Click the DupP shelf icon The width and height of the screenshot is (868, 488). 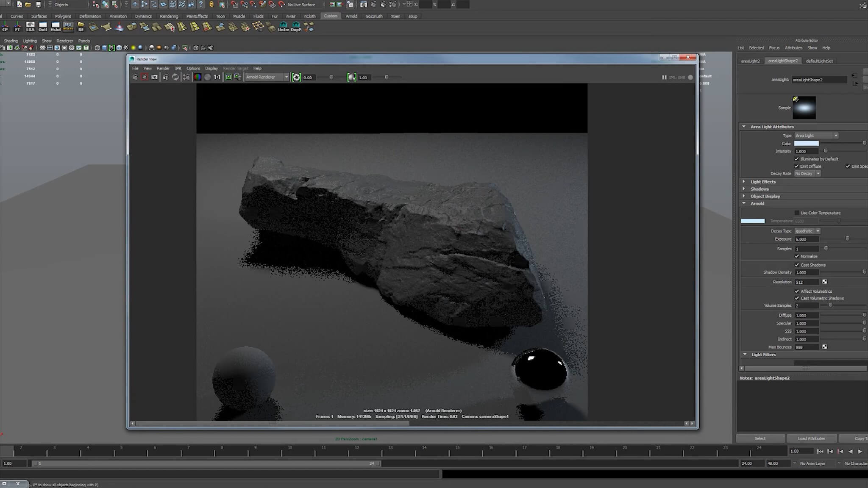[296, 27]
